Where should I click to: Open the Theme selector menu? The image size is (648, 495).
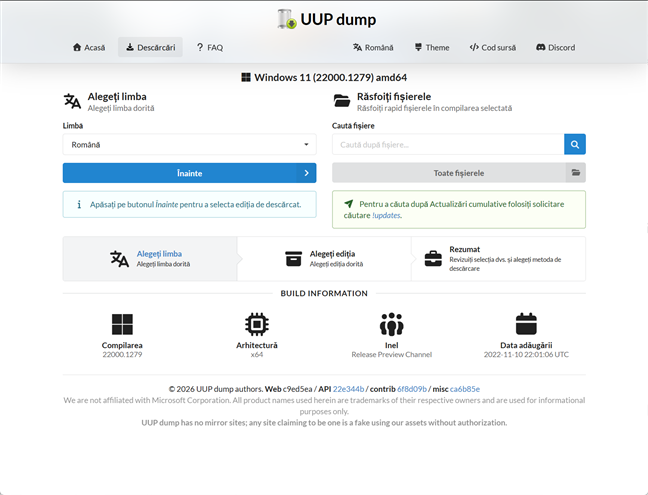coord(431,47)
